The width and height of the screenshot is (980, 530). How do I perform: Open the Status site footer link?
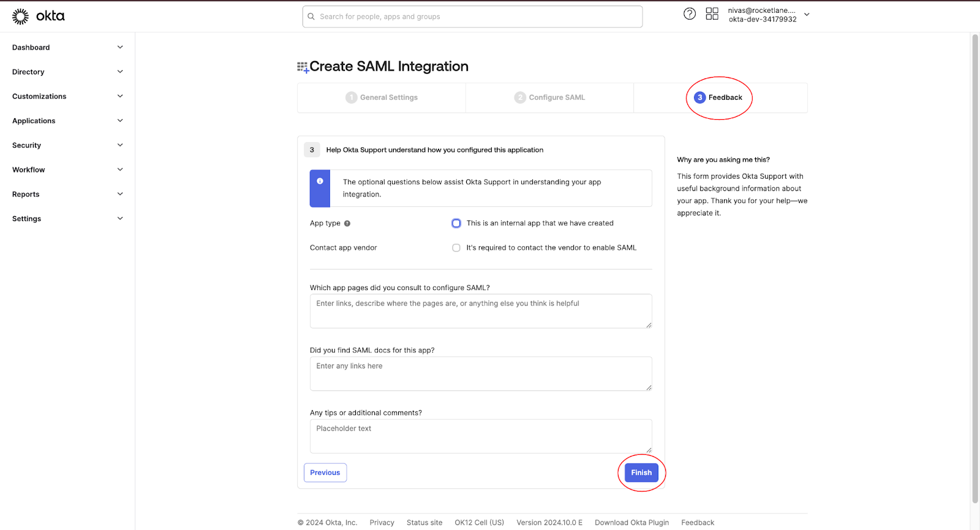[x=424, y=523]
